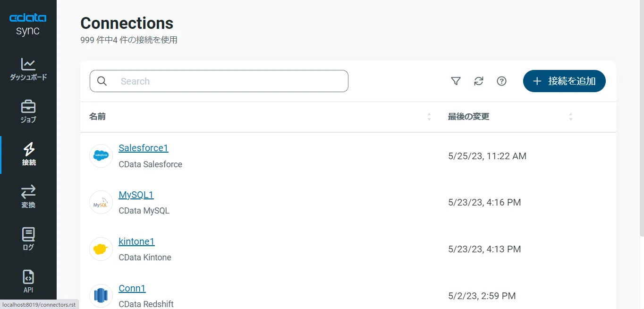644x309 pixels.
Task: Open the API sidebar icon
Action: (28, 282)
